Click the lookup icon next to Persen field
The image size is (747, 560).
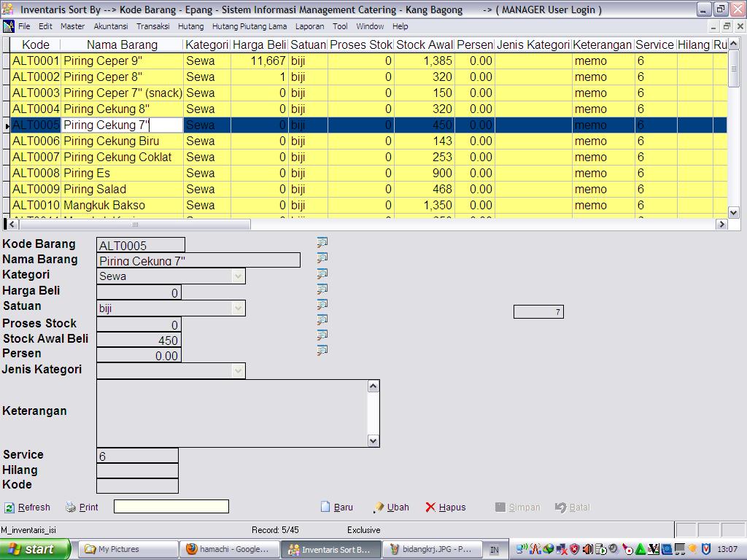tap(322, 351)
